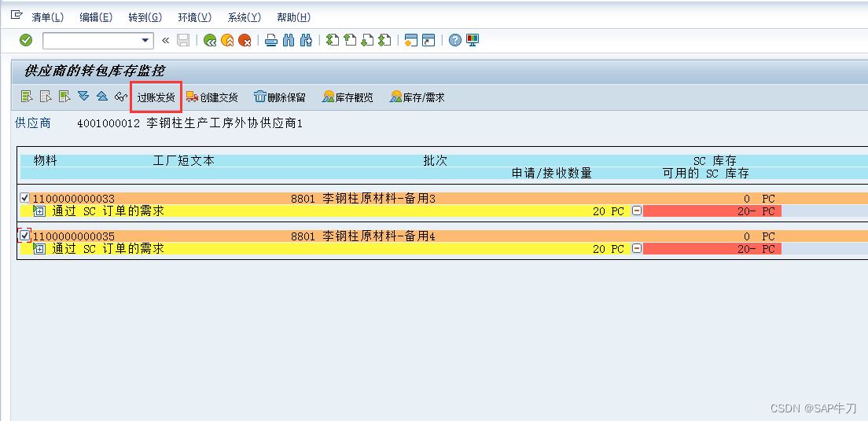The height and width of the screenshot is (421, 868).
Task: Open the 帮助(H) menu
Action: point(293,17)
